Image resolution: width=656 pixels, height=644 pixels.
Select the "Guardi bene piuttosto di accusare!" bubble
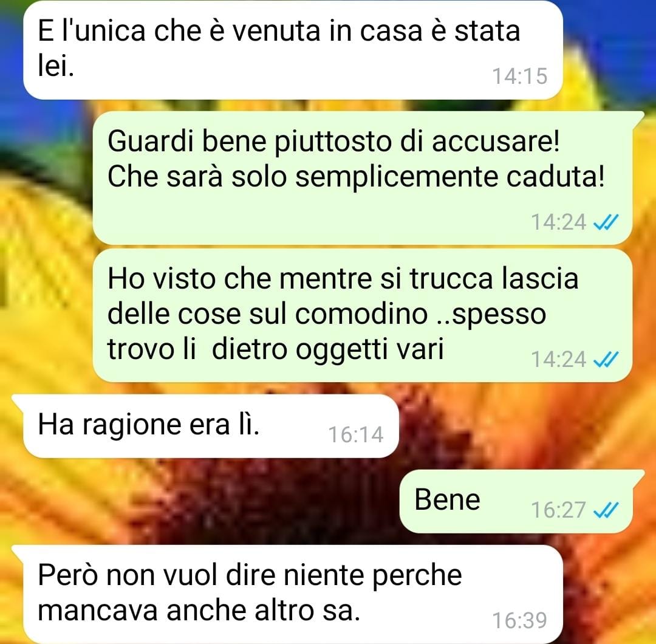(362, 178)
